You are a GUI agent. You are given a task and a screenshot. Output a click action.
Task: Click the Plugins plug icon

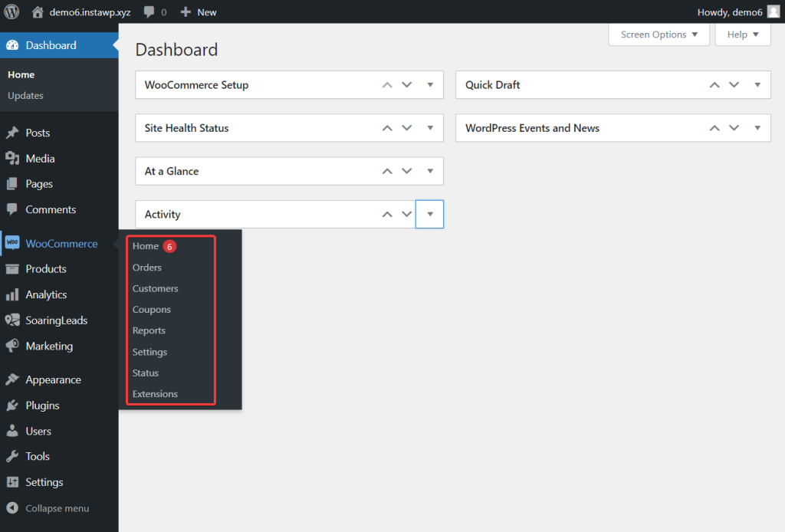pos(12,405)
